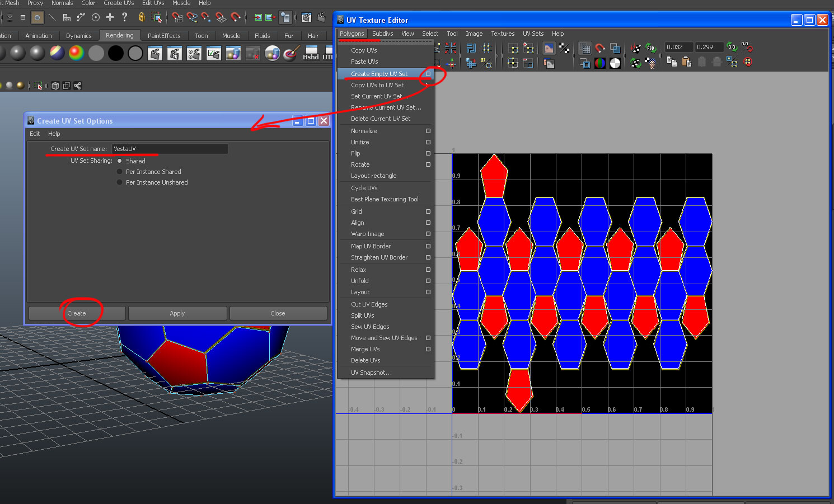
Task: Open the Flip options box
Action: tap(428, 153)
